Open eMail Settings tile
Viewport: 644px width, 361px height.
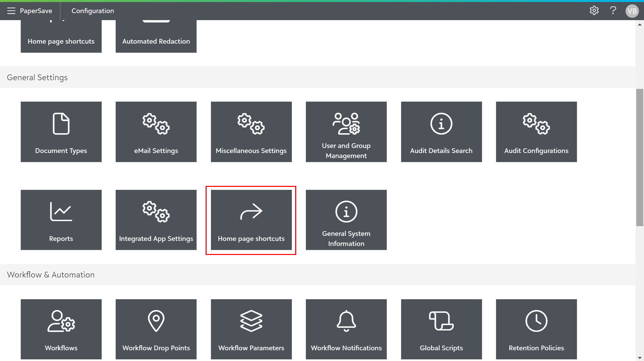coord(156,132)
